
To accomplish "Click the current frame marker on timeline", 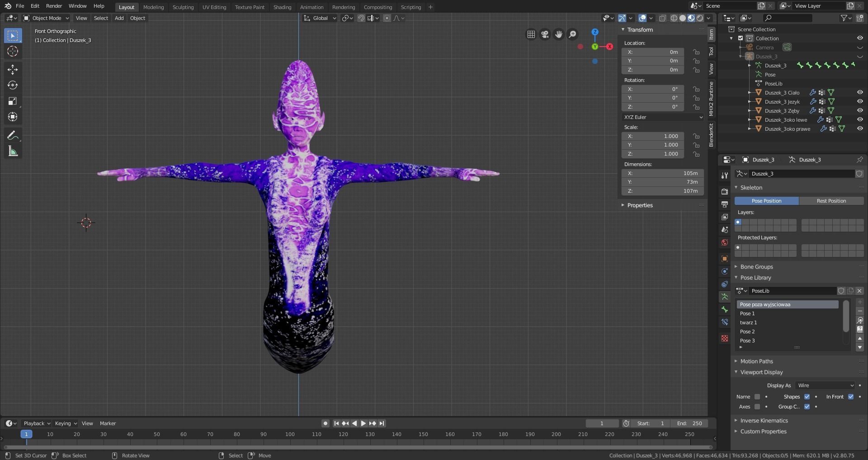I will 26,434.
